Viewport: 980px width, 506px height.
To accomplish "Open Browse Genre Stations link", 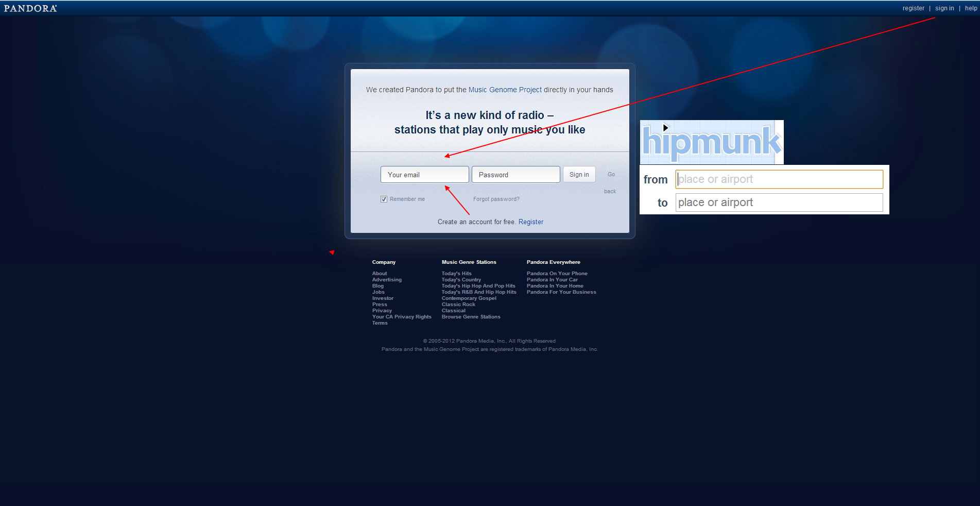I will coord(471,317).
